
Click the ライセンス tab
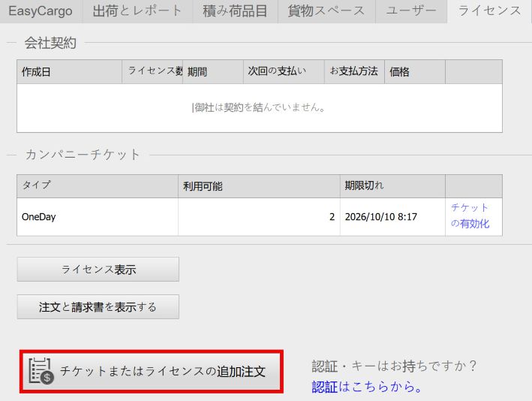click(x=489, y=11)
